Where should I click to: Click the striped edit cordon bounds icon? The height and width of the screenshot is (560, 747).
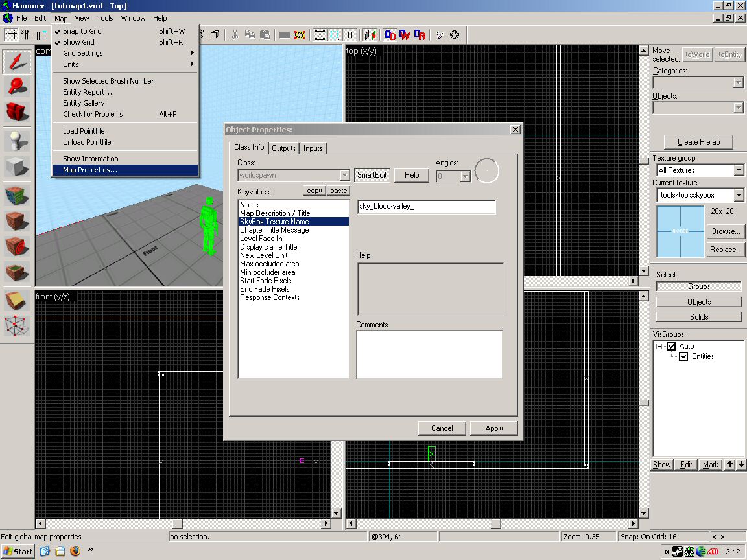pos(300,35)
